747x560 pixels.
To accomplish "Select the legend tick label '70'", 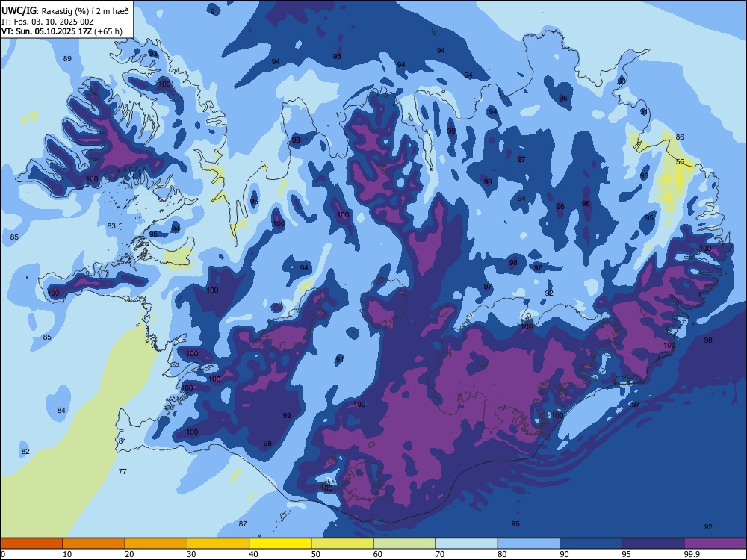I will (440, 554).
